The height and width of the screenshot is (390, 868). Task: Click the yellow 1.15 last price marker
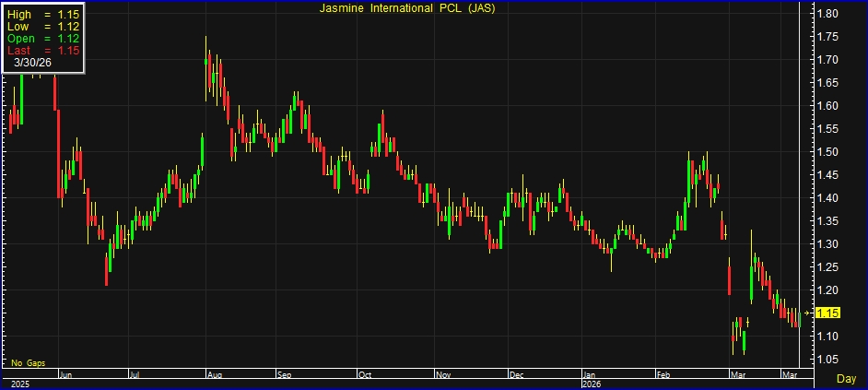(x=827, y=313)
